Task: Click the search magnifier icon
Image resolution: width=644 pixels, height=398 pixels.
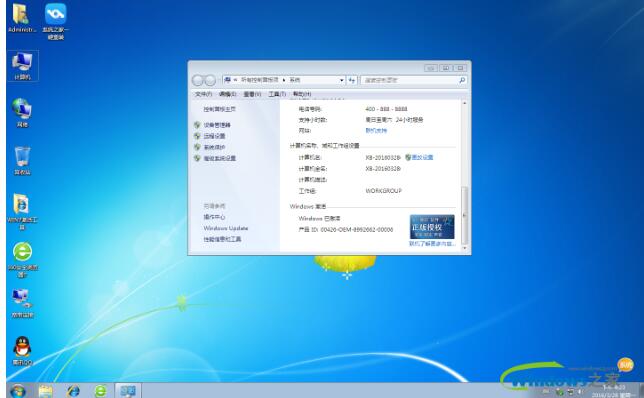Action: click(x=462, y=80)
